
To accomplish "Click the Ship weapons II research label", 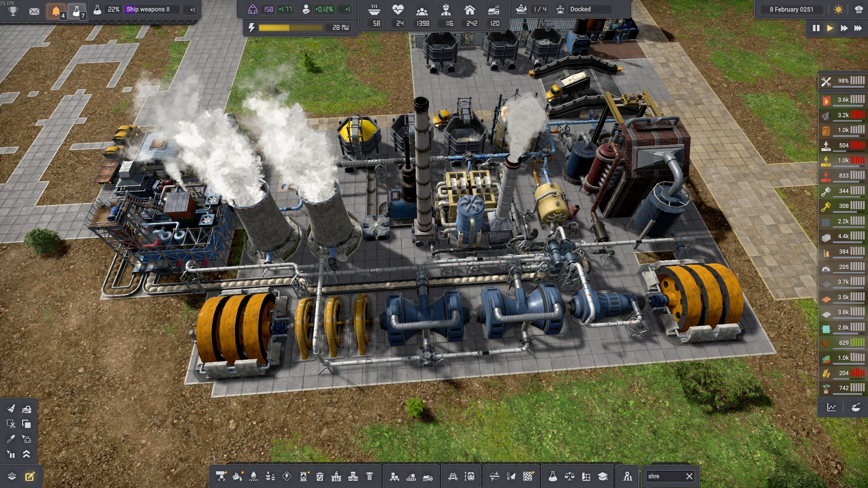I will [x=148, y=9].
